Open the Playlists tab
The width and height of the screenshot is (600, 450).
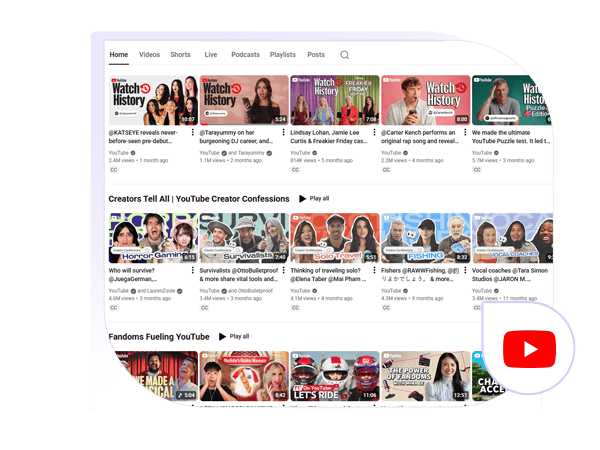point(283,55)
